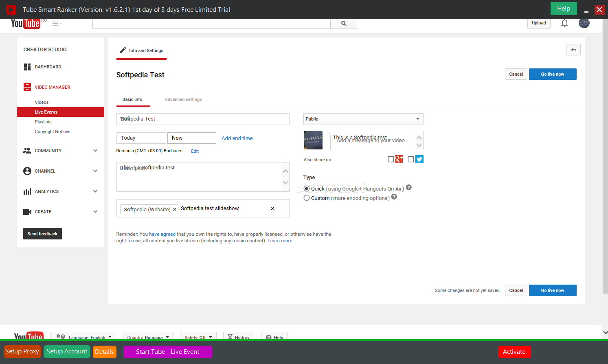
Task: Remove the Softpedia (Website) tag
Action: 175,209
